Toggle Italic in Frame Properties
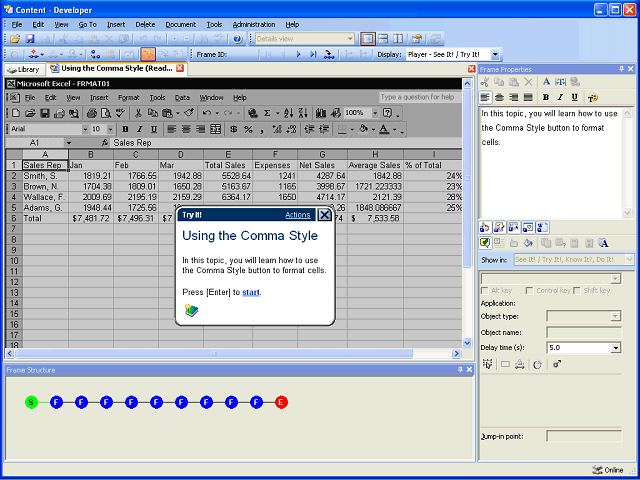The height and width of the screenshot is (480, 640). click(x=560, y=98)
